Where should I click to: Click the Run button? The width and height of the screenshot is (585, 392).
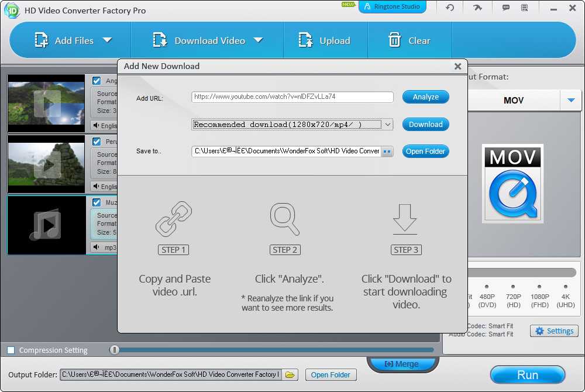(x=527, y=375)
